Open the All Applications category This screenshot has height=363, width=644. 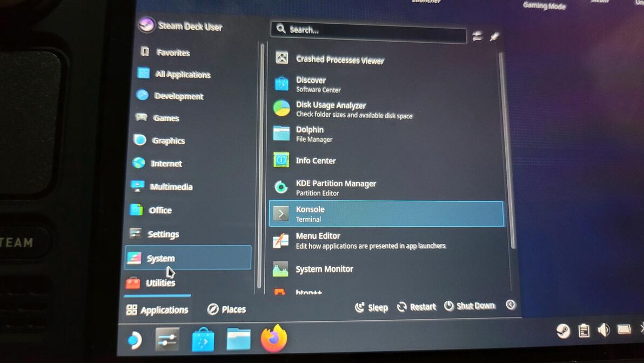click(174, 74)
